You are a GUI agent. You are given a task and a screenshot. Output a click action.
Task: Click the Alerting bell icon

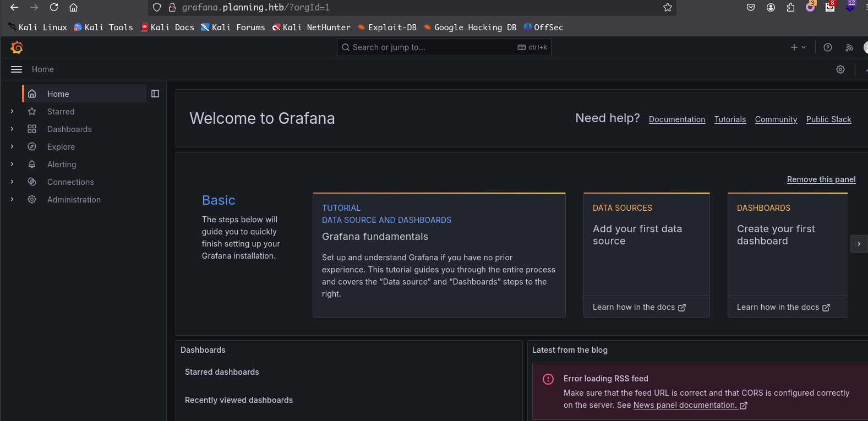tap(32, 165)
